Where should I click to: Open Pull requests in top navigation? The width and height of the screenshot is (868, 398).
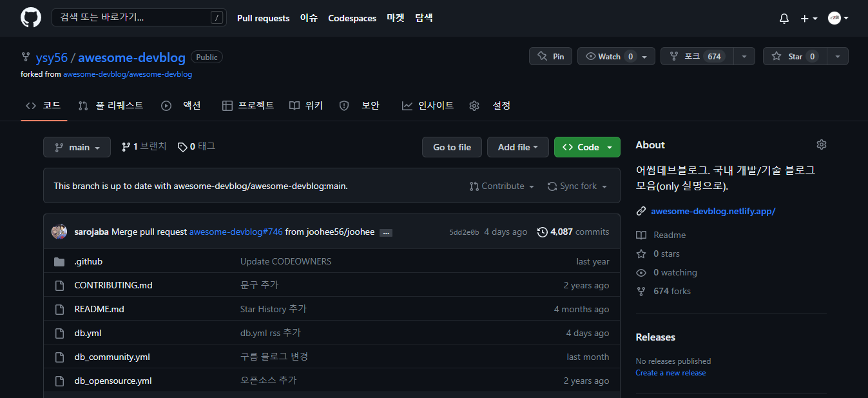coord(264,18)
